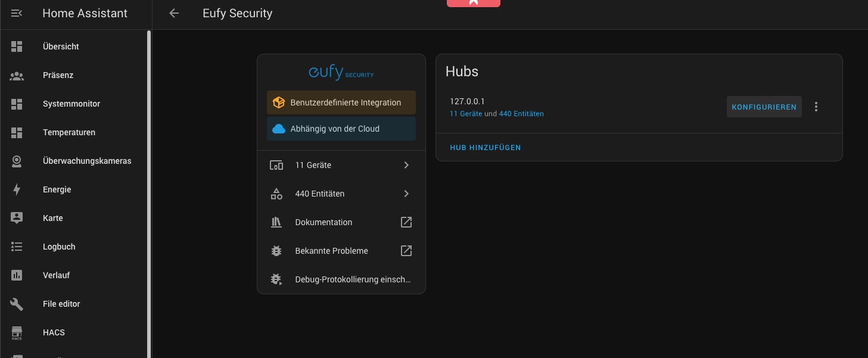Click the Energie lightning bolt icon
Viewport: 868px width, 358px height.
click(x=17, y=189)
